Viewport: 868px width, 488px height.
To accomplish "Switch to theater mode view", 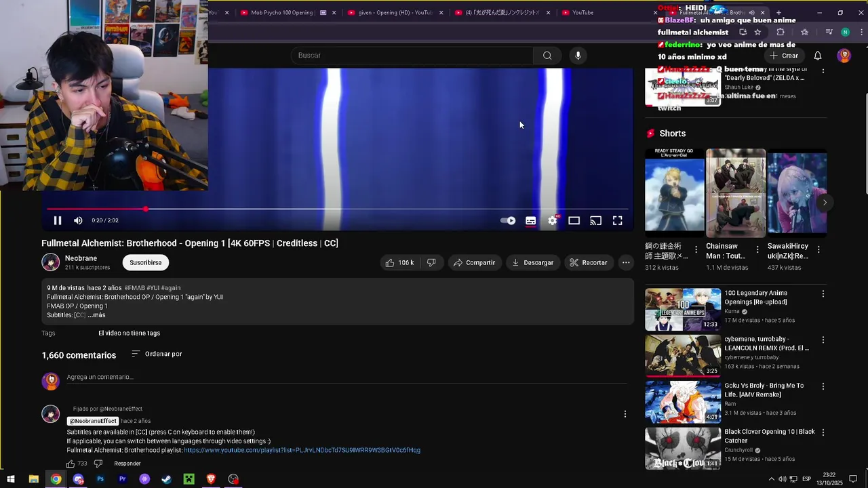I will click(574, 220).
